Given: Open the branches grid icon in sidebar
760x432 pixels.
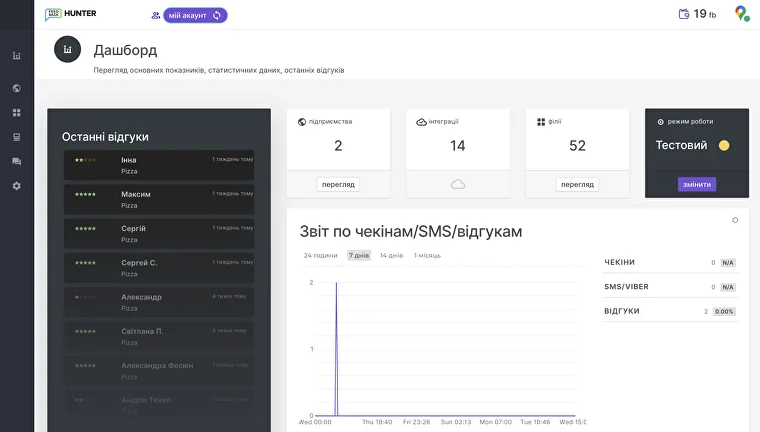Looking at the screenshot, I should pos(16,112).
